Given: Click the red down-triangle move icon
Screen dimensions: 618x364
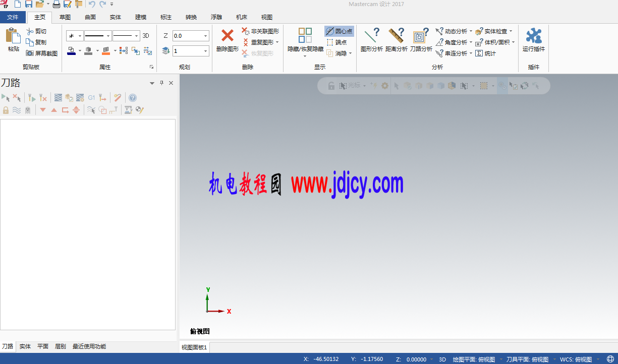Looking at the screenshot, I should [x=43, y=110].
